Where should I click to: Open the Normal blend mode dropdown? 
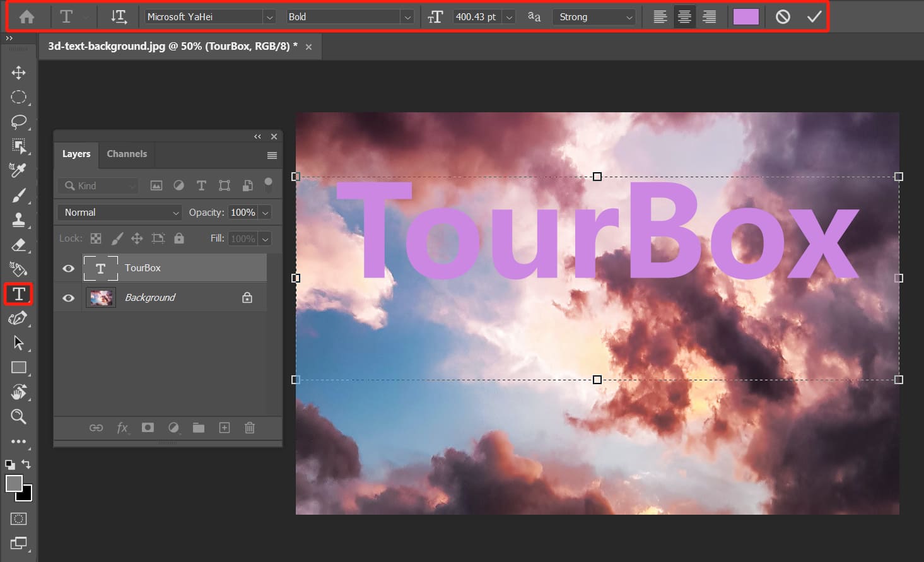pyautogui.click(x=119, y=213)
